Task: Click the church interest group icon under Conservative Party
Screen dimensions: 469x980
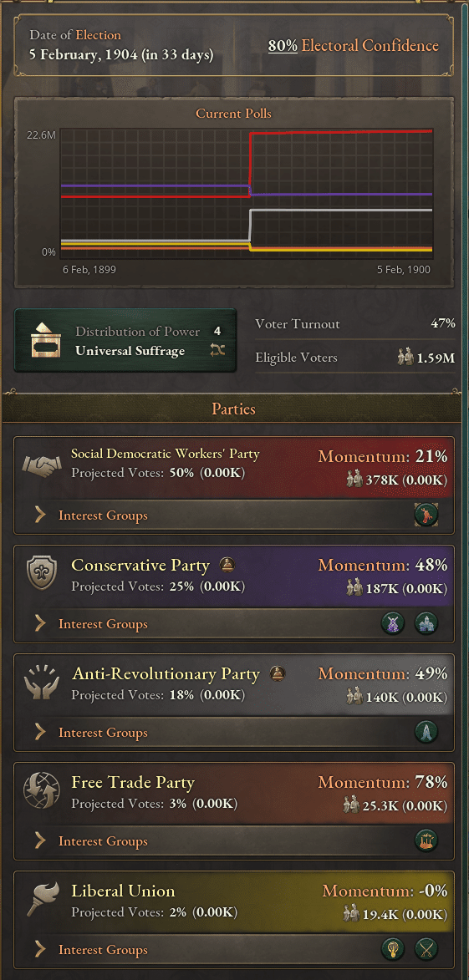Action: click(x=426, y=623)
